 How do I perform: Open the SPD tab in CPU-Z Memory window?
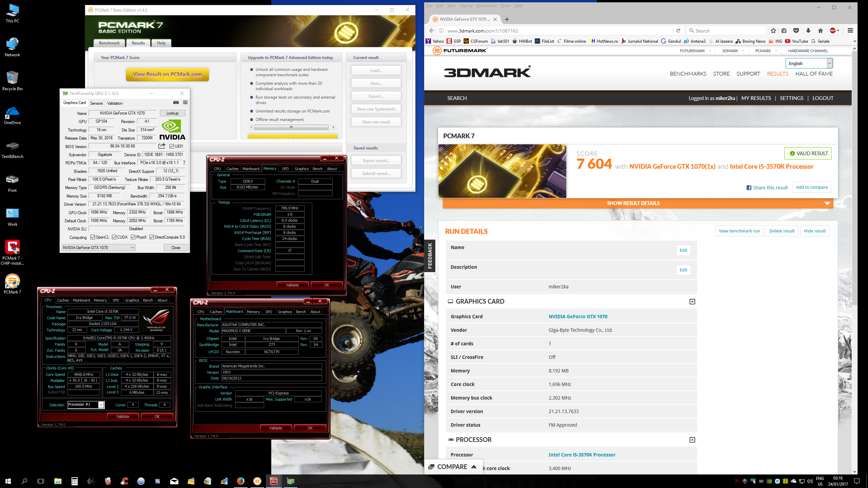[x=285, y=168]
